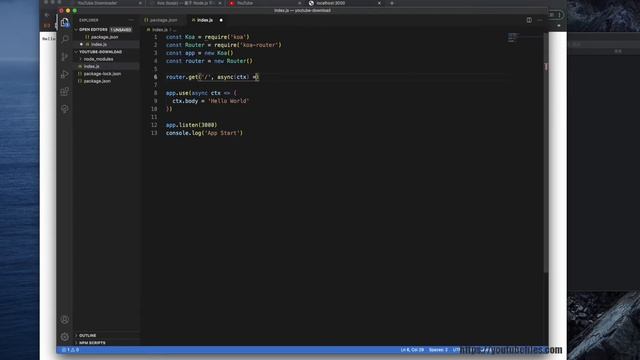This screenshot has width=640, height=360.
Task: Place cursor on line 13 console.log text
Action: pyautogui.click(x=204, y=133)
